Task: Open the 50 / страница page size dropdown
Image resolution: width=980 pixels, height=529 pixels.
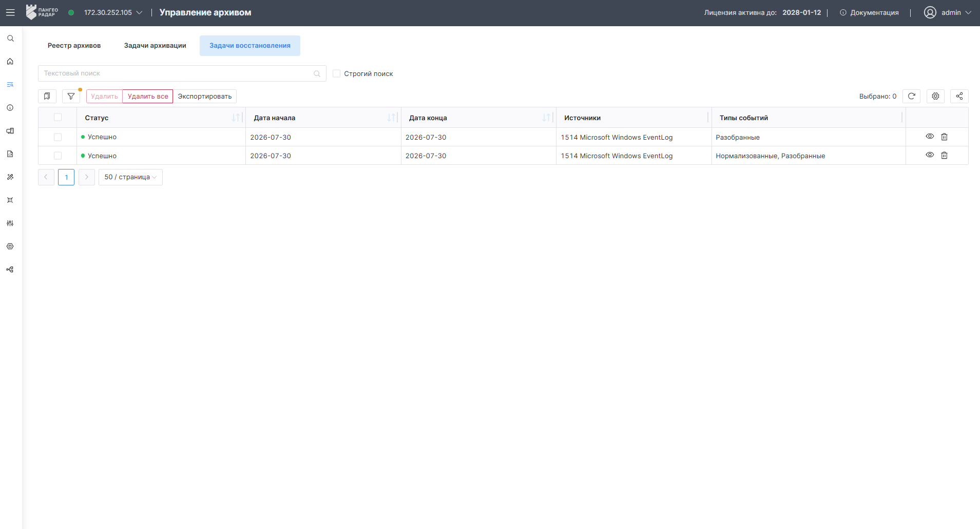Action: pyautogui.click(x=130, y=177)
